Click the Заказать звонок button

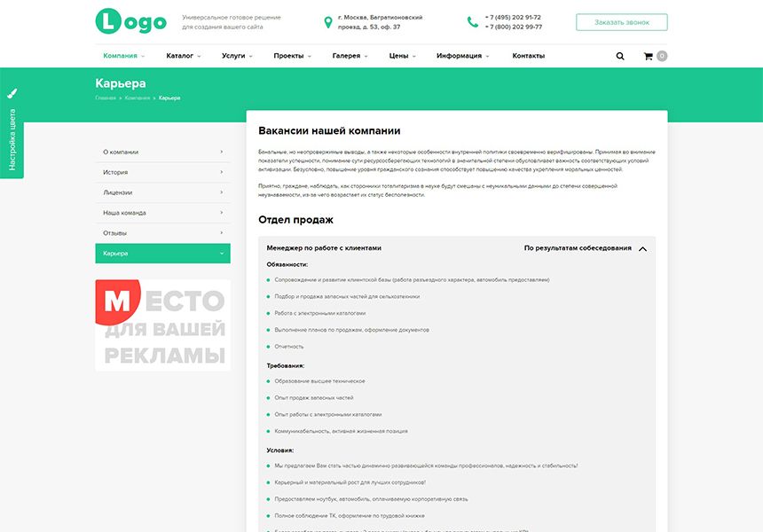point(621,22)
